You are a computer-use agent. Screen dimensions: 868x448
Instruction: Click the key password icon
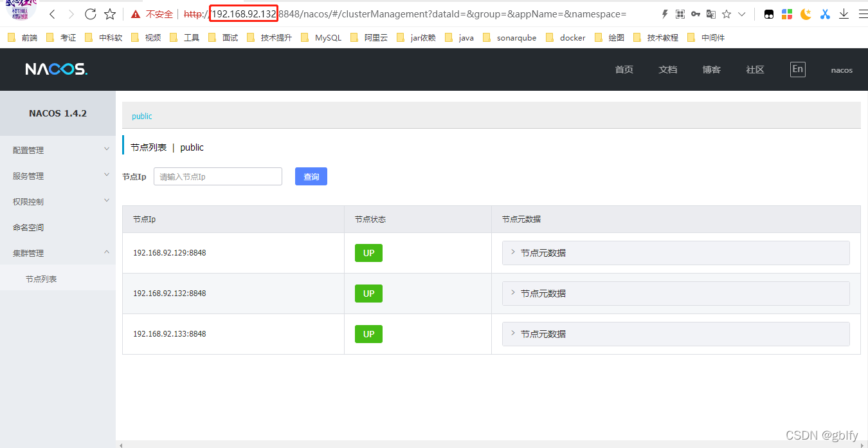696,14
